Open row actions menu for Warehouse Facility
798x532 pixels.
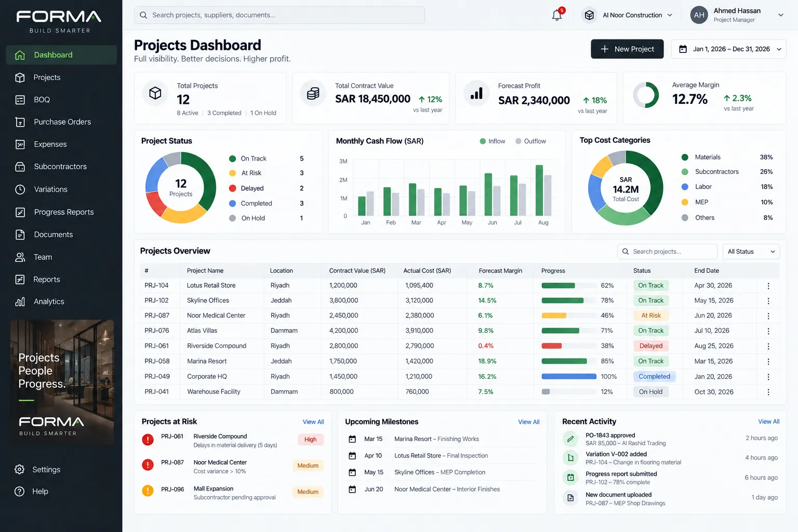[x=768, y=392]
